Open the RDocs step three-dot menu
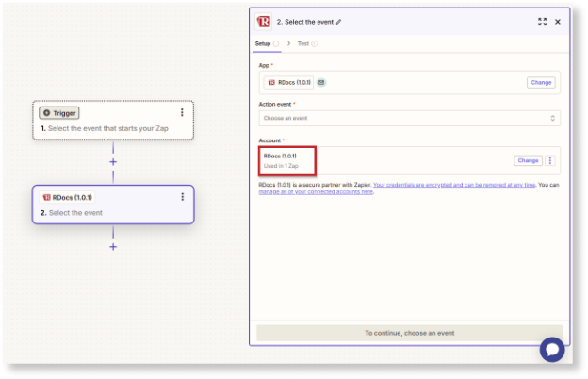The width and height of the screenshot is (588, 379). click(x=182, y=197)
